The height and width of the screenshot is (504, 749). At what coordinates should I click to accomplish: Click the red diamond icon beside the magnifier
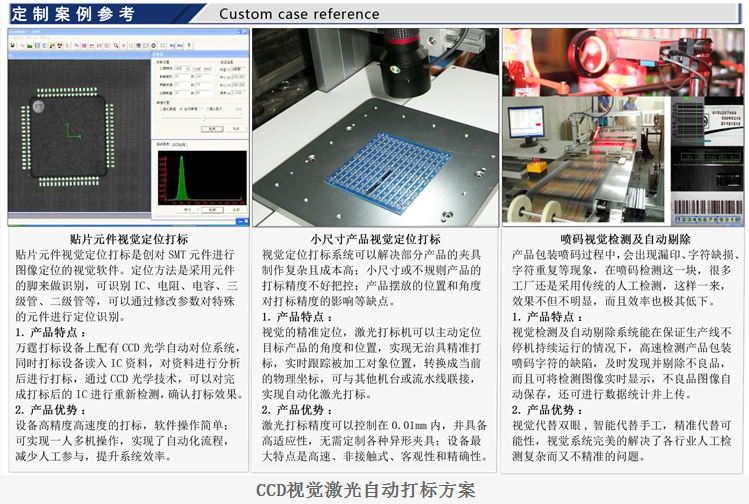coord(124,45)
